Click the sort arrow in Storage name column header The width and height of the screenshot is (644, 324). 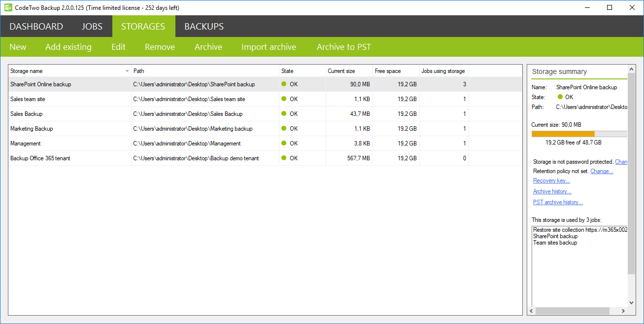point(127,71)
